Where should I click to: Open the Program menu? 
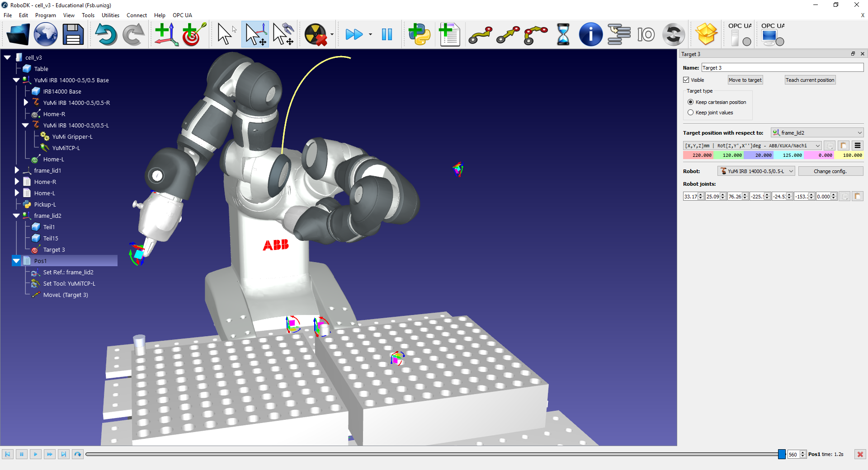click(45, 15)
